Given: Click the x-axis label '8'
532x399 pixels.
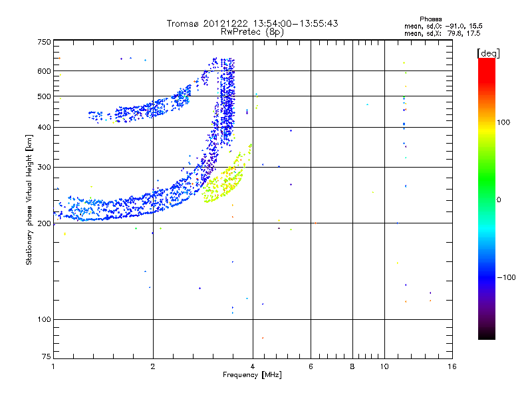Looking at the screenshot, I should pos(352,366).
